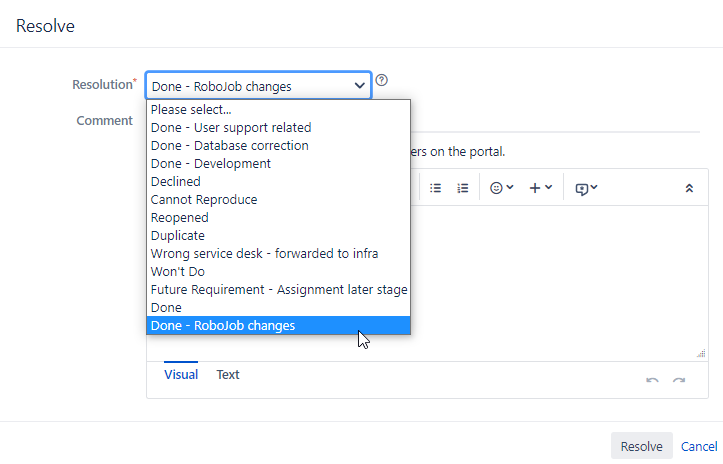Switch to the Text editor tab
The image size is (723, 464).
pyautogui.click(x=228, y=375)
